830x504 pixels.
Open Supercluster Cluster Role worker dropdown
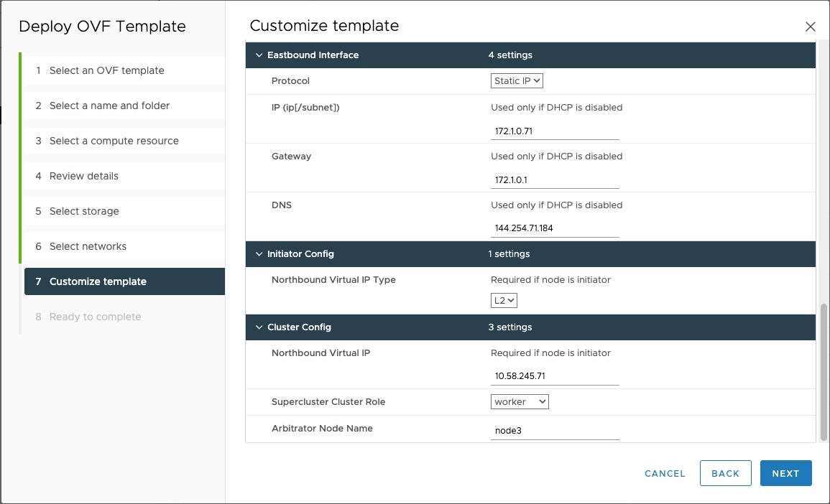[x=520, y=402]
